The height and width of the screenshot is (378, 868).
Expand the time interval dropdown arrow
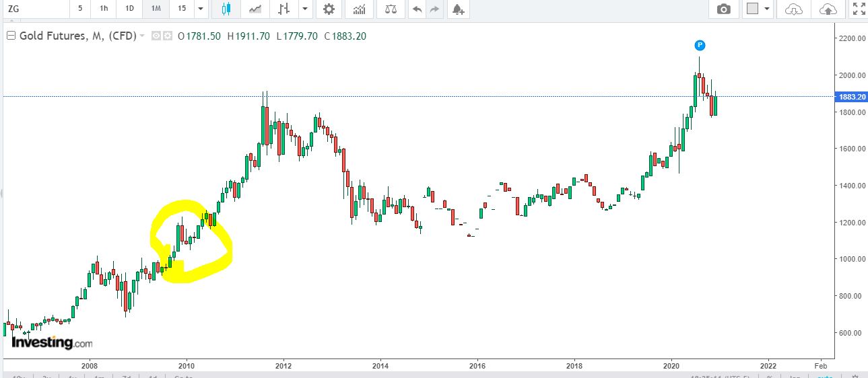click(200, 9)
